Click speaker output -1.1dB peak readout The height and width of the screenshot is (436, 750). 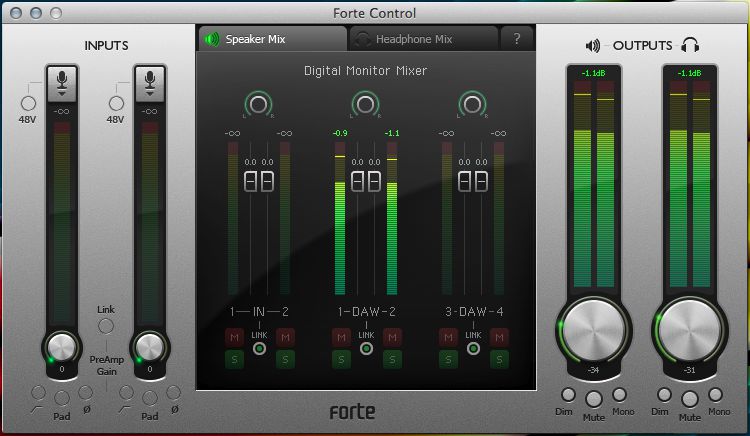(x=594, y=73)
